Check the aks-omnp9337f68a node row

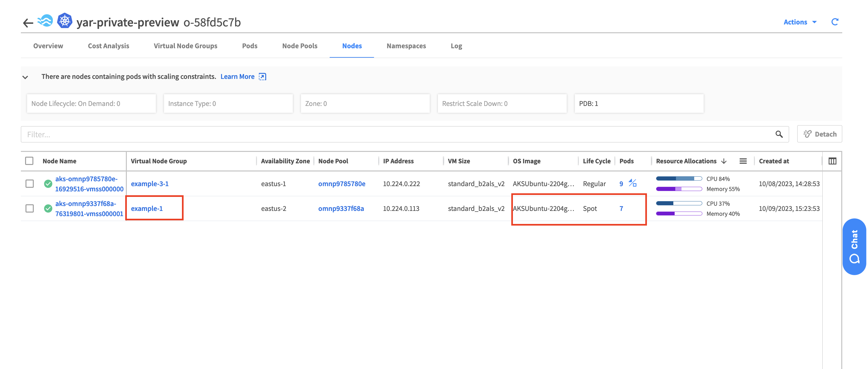point(30,209)
